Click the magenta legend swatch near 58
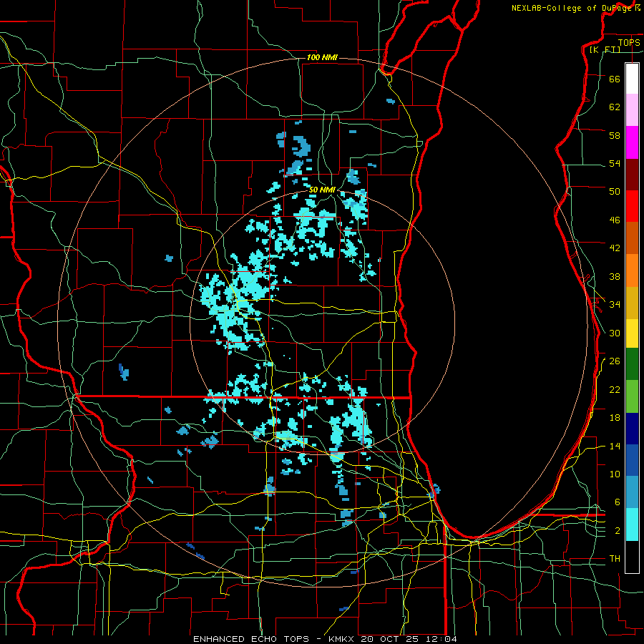Image resolution: width=644 pixels, height=644 pixels. (632, 142)
